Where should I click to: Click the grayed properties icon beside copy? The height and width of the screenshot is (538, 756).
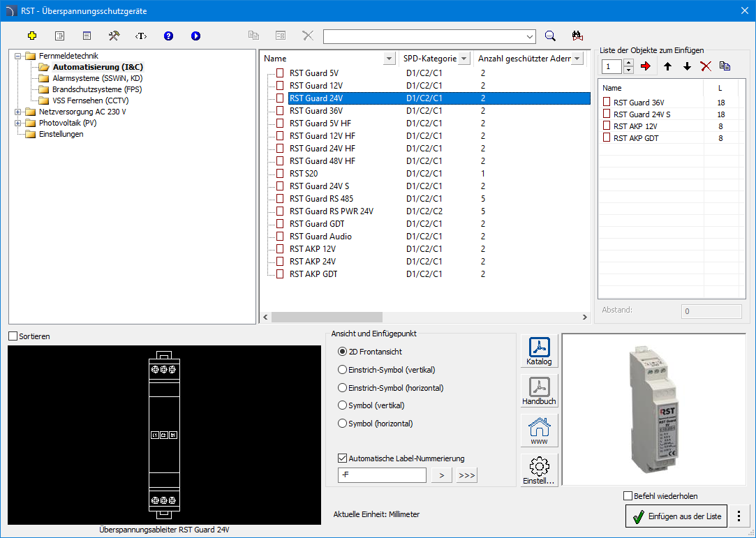click(281, 36)
